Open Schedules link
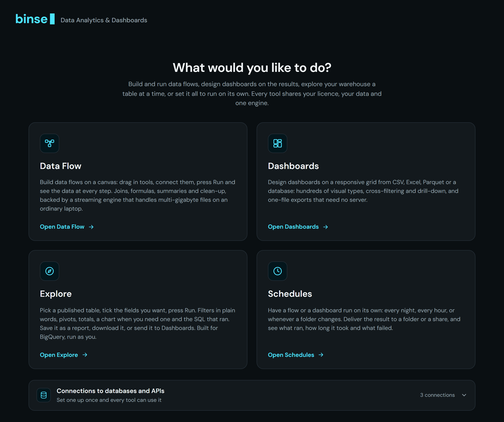 296,355
